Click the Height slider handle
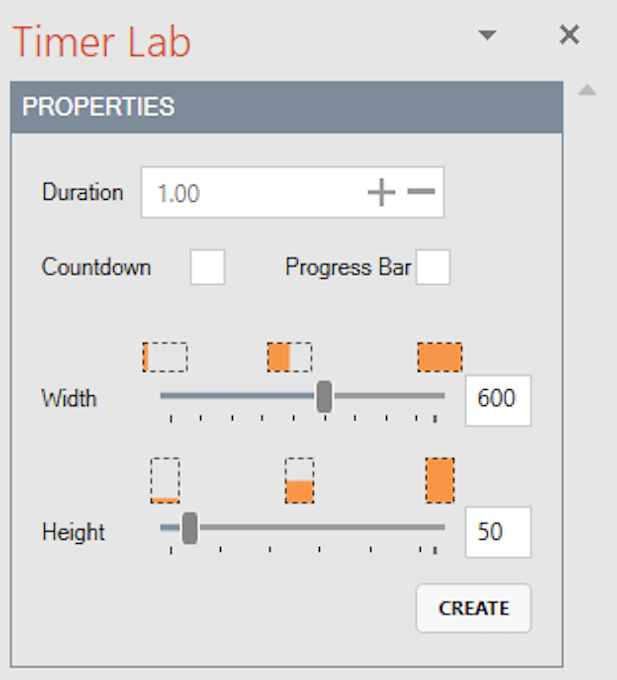The height and width of the screenshot is (680, 617). (190, 528)
